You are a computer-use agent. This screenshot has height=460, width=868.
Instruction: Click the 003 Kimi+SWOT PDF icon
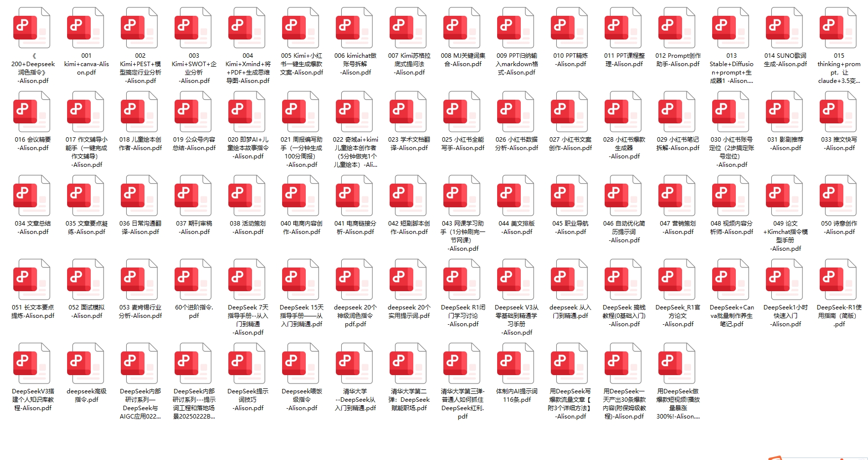(193, 28)
